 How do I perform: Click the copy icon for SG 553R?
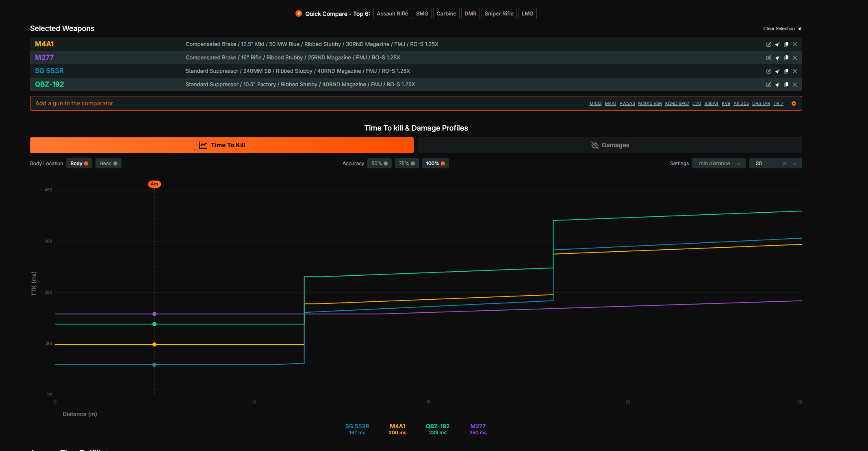coord(786,71)
